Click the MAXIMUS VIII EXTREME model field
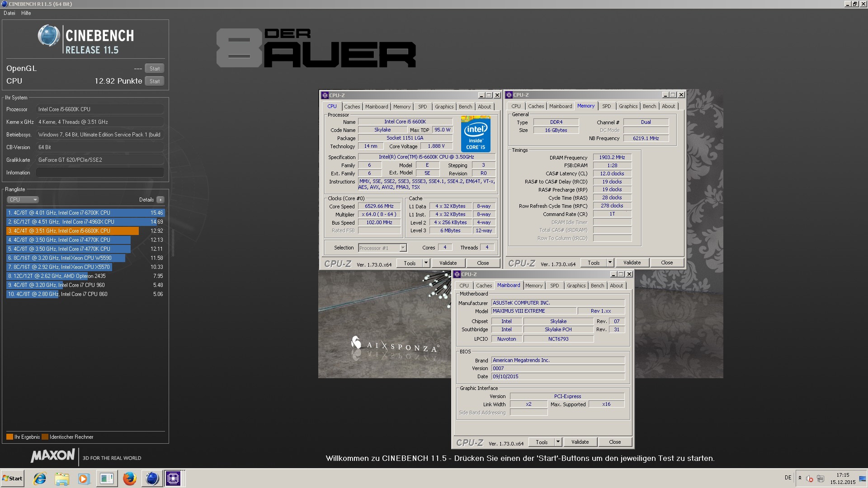868x488 pixels. (534, 311)
